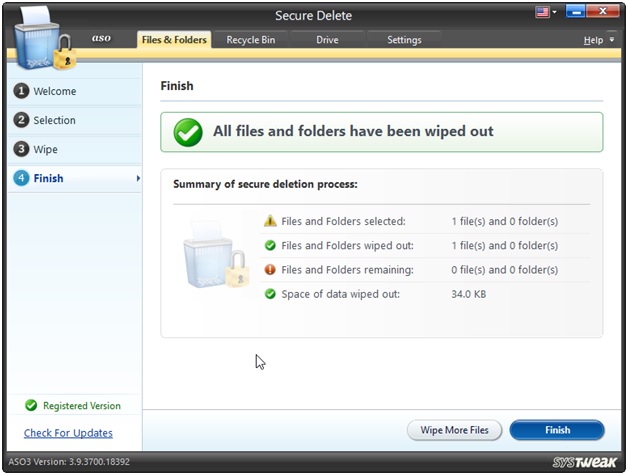This screenshot has width=628, height=475.
Task: Click the 'Registered Version' text
Action: click(x=82, y=406)
